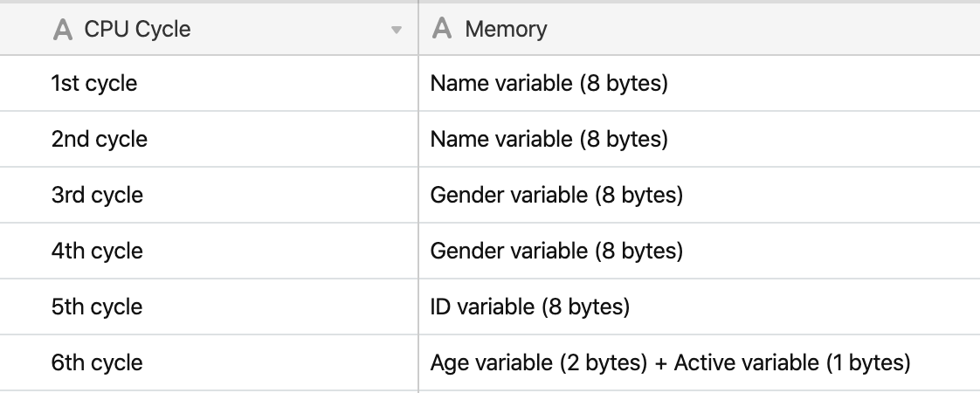Select the 3rd cycle cell
Image resolution: width=980 pixels, height=393 pixels.
coord(209,195)
